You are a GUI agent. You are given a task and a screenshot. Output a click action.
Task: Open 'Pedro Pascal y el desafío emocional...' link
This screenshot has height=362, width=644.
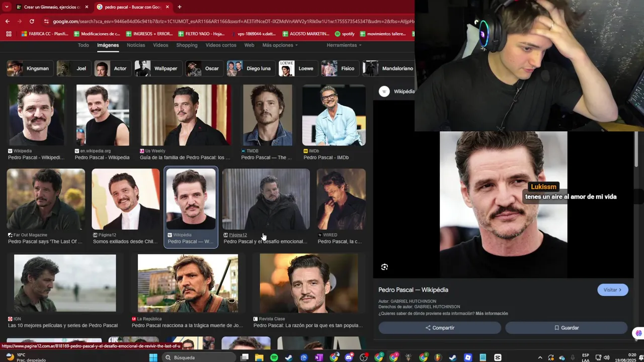coord(265,241)
